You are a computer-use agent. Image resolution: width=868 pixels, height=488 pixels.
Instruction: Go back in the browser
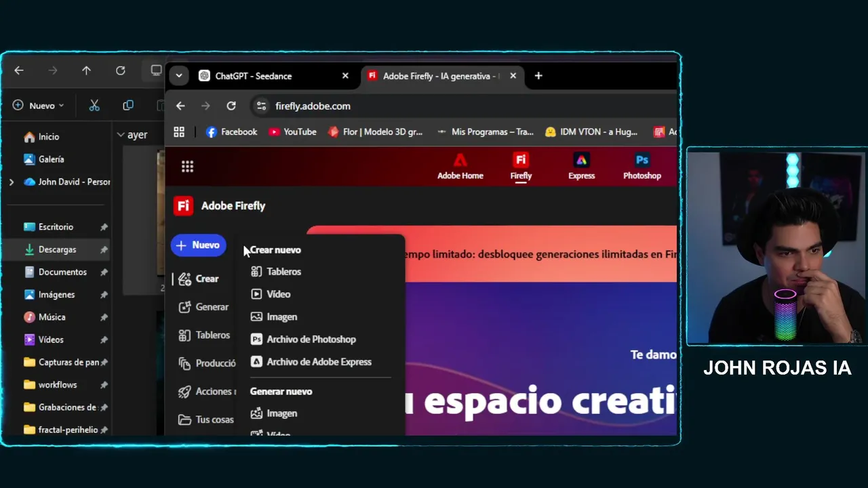[180, 106]
